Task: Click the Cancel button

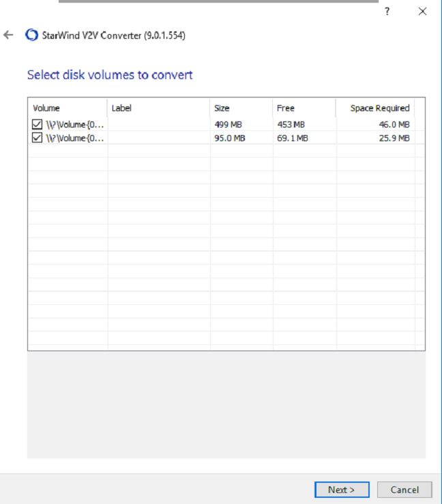Action: point(404,490)
